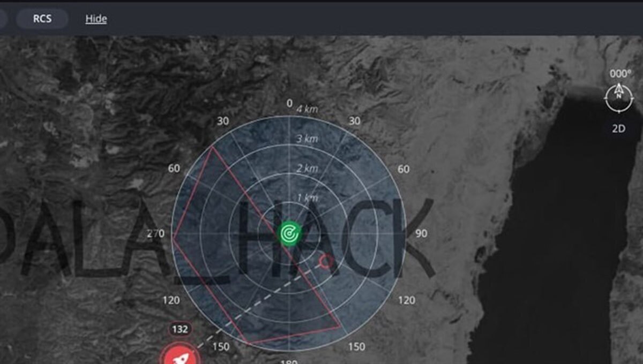
Task: Click the 0 bearing label
Action: tap(289, 103)
